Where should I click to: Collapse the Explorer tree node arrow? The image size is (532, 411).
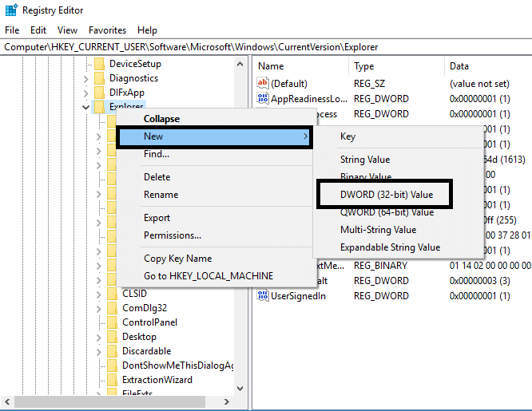click(85, 107)
